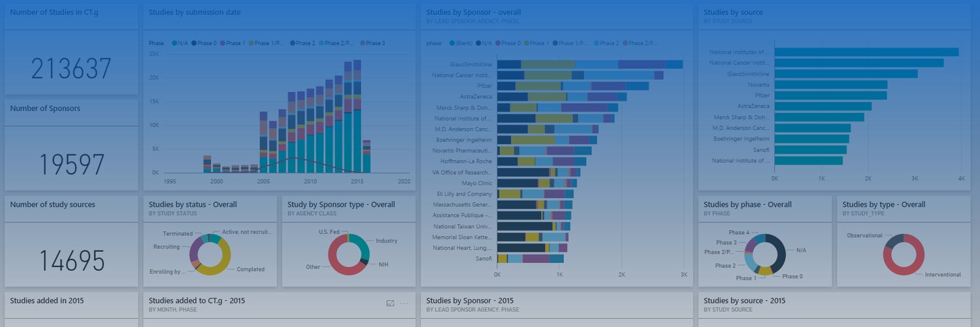
Task: Open the Studies by status - Overall title
Action: click(x=193, y=205)
